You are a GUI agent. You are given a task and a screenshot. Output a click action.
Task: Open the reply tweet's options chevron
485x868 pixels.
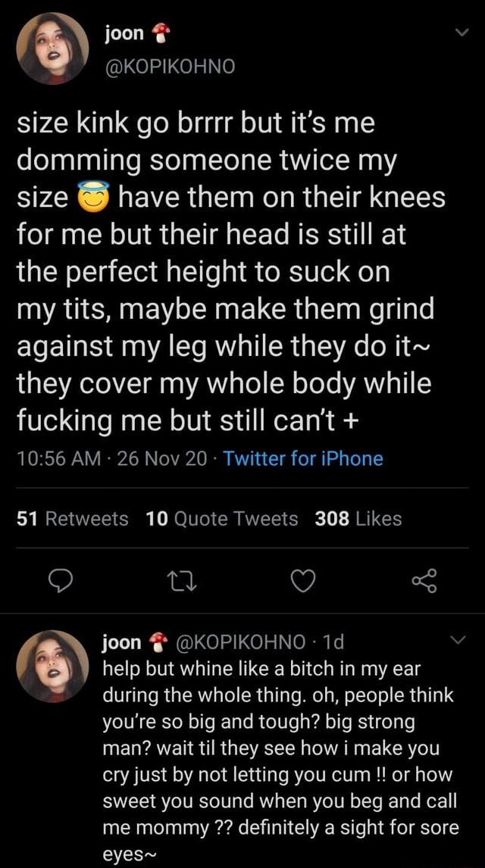(x=458, y=642)
